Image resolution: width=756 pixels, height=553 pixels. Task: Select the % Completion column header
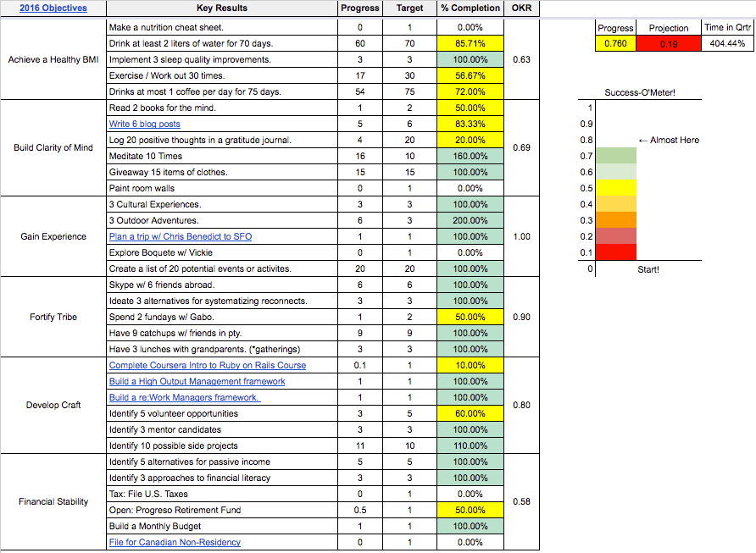tap(470, 8)
